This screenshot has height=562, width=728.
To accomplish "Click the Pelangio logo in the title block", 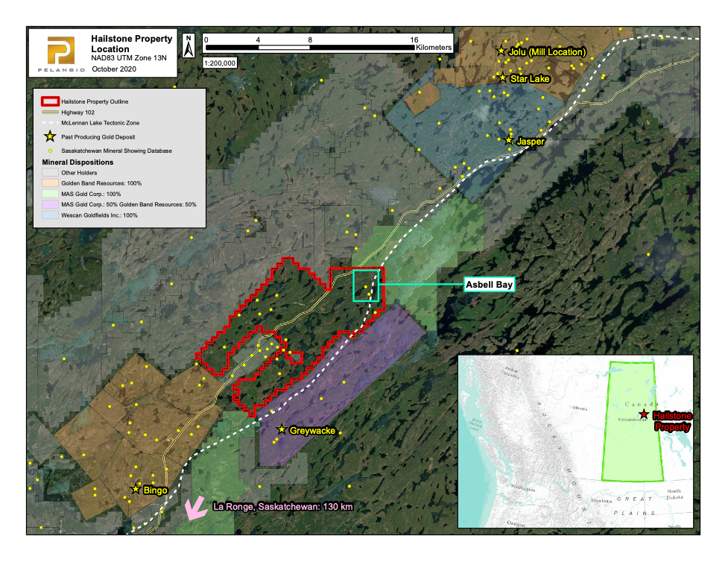I will [x=60, y=52].
